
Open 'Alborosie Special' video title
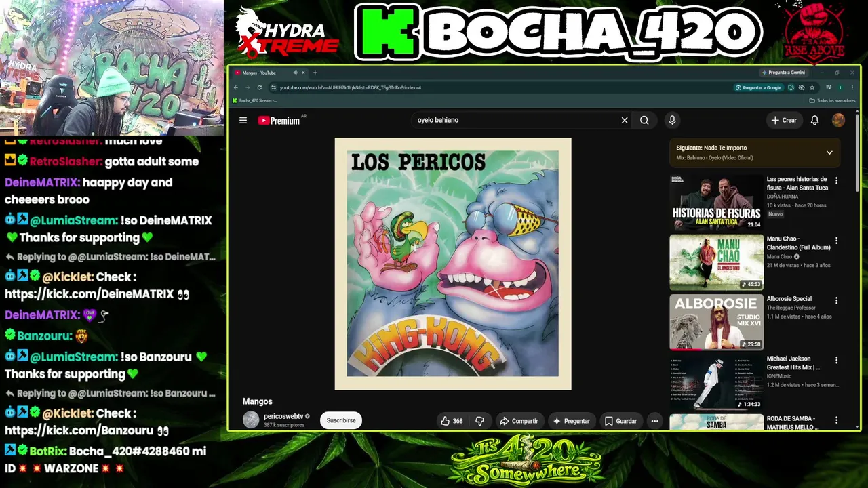pyautogui.click(x=789, y=299)
